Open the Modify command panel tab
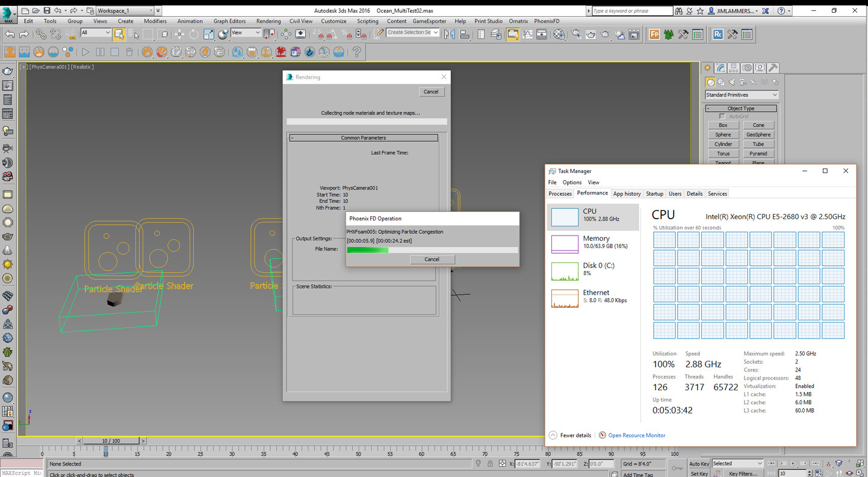This screenshot has width=868, height=477. click(x=721, y=67)
